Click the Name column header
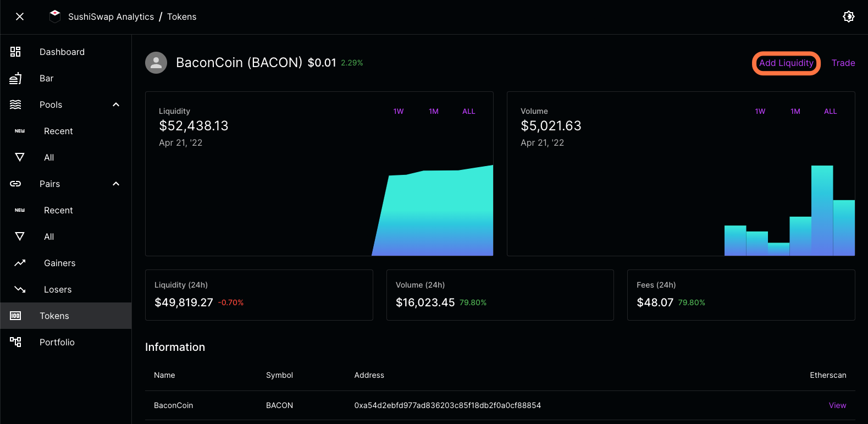 point(164,375)
